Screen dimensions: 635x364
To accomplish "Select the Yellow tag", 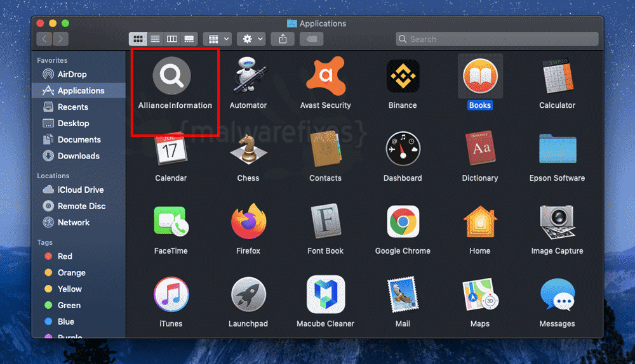I will tap(79, 289).
